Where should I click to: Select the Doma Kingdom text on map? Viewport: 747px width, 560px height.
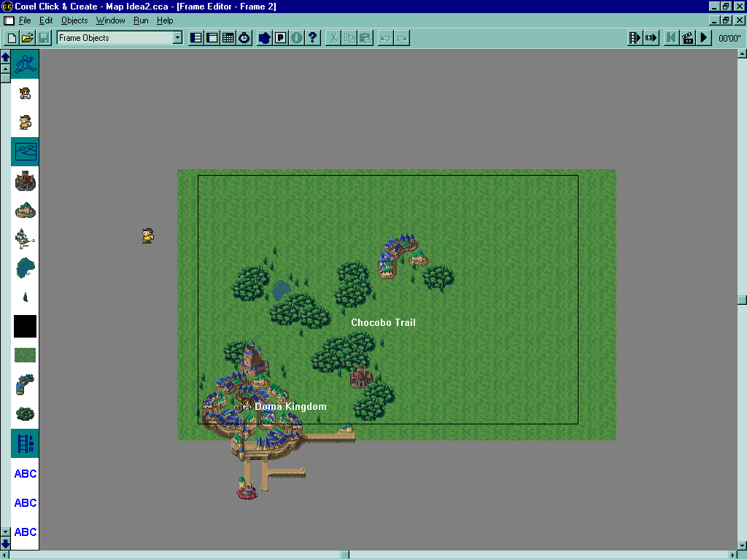290,407
